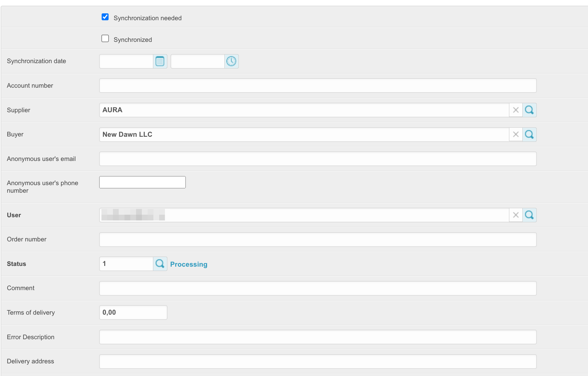Clear the User field value
588x376 pixels.
click(x=515, y=215)
